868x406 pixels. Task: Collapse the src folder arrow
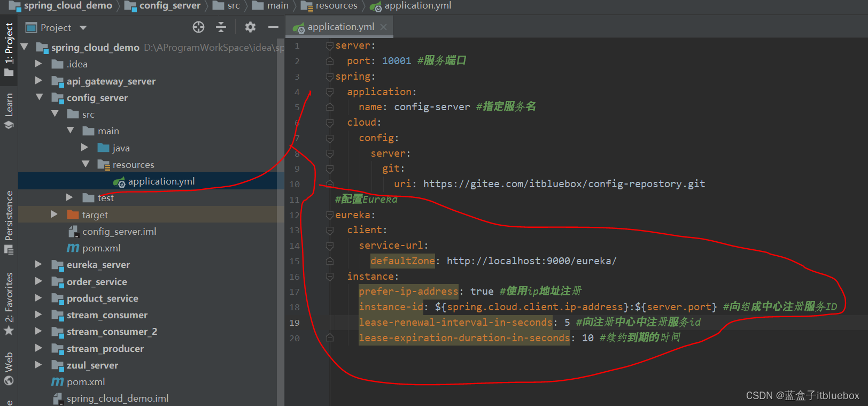tap(55, 114)
